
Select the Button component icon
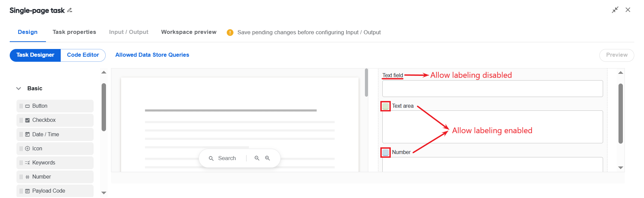click(28, 106)
